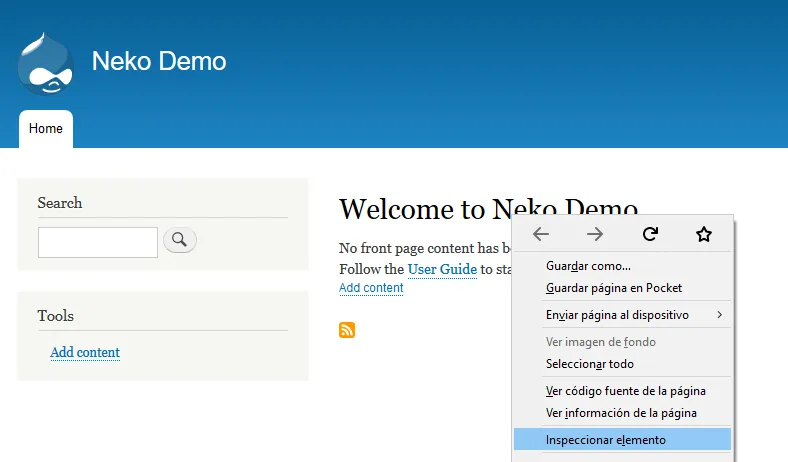The image size is (788, 462).
Task: Choose Seleccionar todo
Action: tap(622, 364)
